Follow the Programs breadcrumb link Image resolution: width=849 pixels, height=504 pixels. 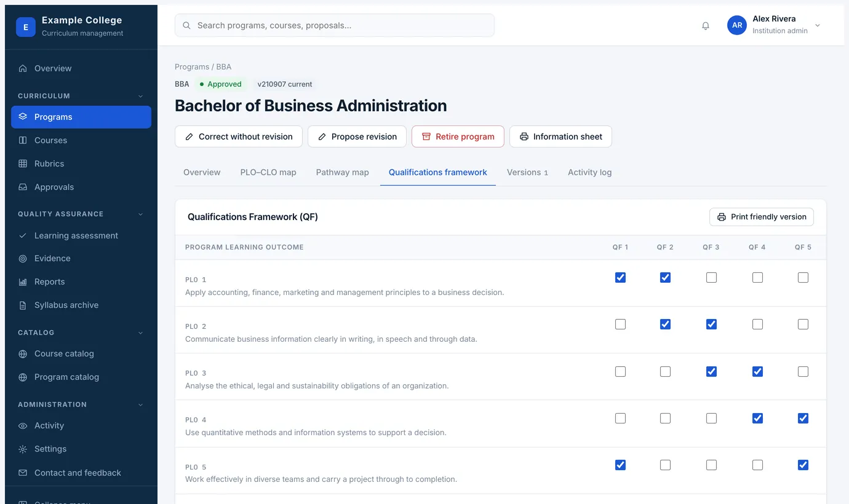coord(192,66)
